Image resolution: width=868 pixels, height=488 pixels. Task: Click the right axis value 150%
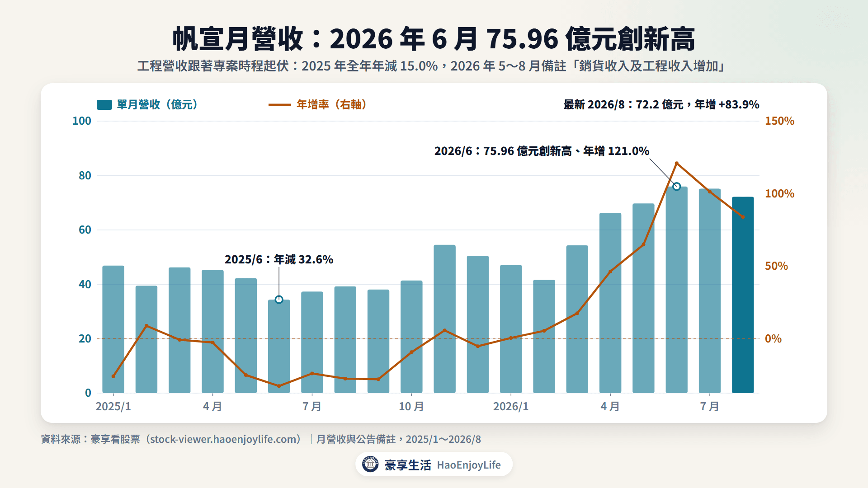pos(779,121)
